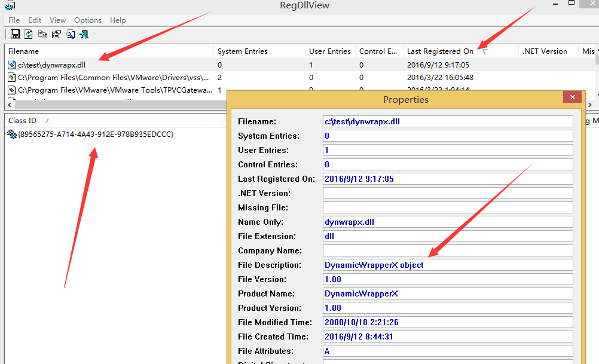This screenshot has width=599, height=364.
Task: Click the Find (magnifier) toolbar icon
Action: (71, 35)
